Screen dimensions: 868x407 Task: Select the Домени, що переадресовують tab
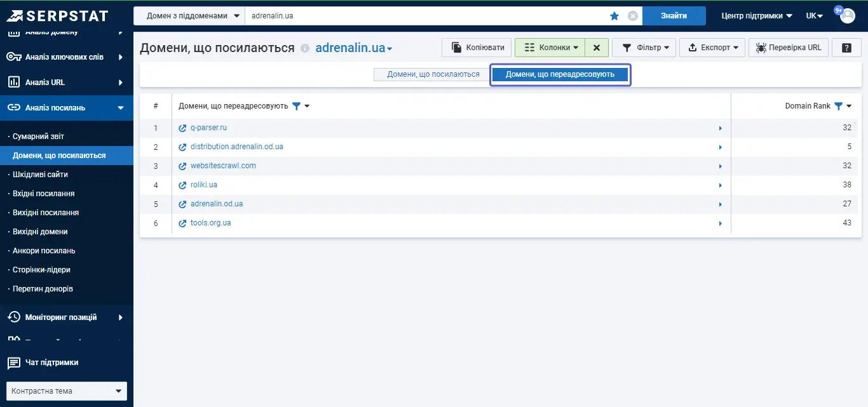[560, 74]
